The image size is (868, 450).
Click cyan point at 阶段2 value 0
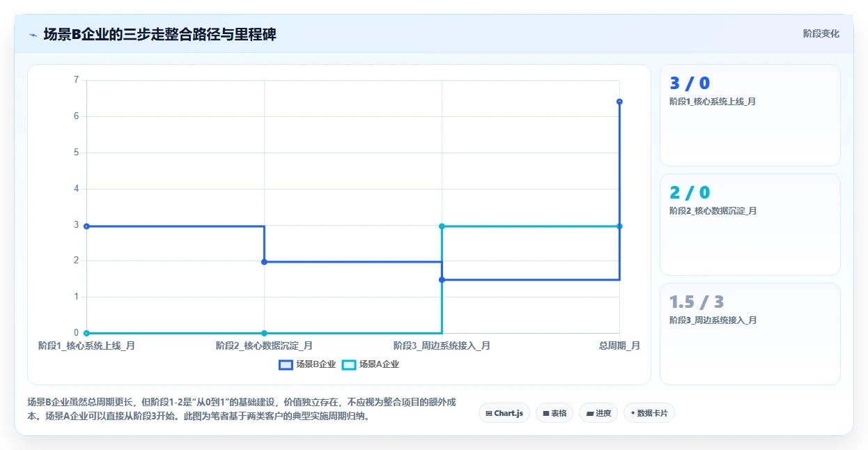click(x=264, y=333)
